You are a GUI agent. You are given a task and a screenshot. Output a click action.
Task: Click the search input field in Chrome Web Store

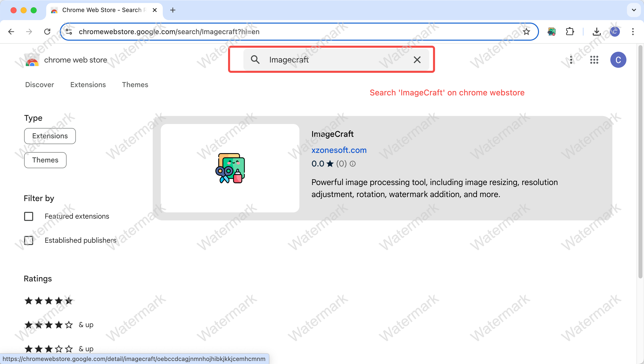(x=332, y=60)
